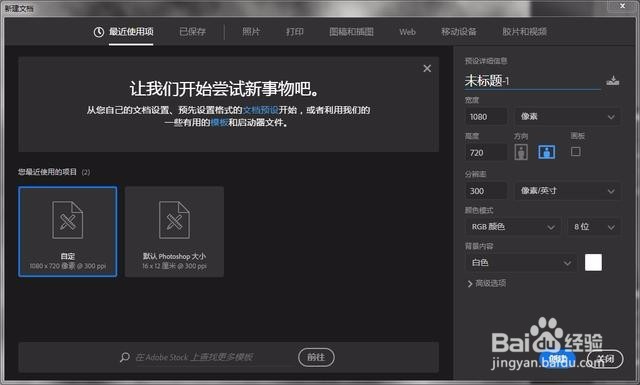Select portrait orientation icon
The image size is (640, 385).
coord(521,152)
